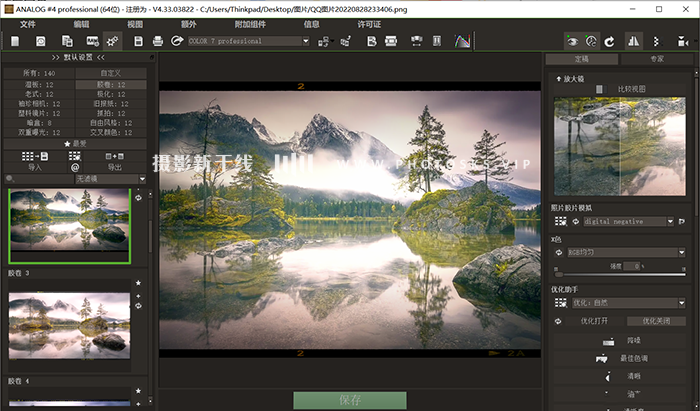Click the B-marked document icon
Screen dimensions: 700x411
pos(371,42)
